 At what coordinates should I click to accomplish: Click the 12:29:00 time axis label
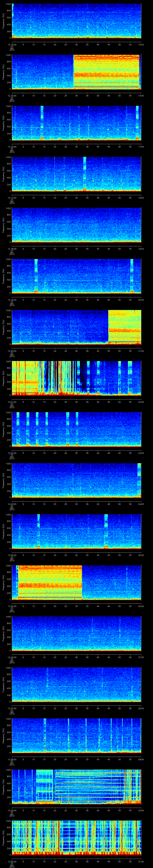click(x=12, y=810)
